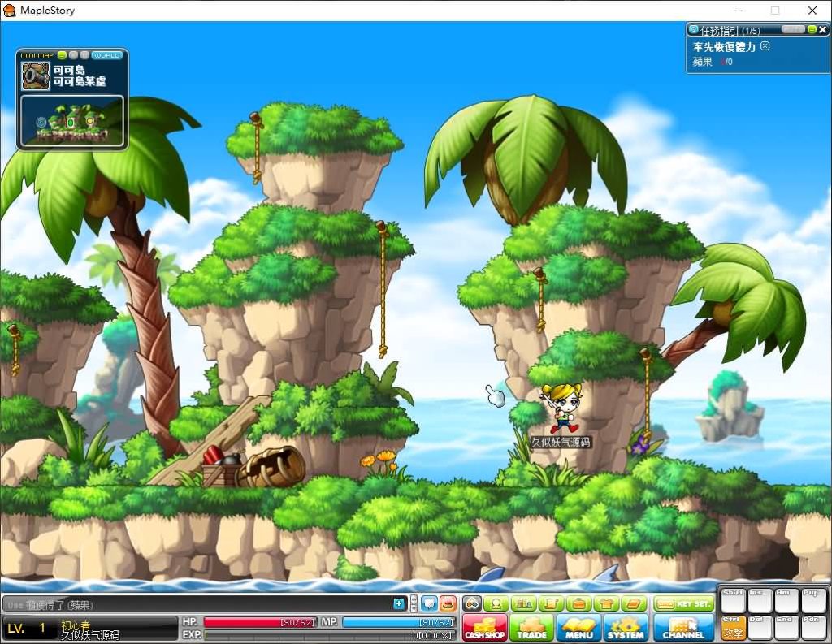
Task: Click the Ins quick slot
Action: tap(760, 600)
